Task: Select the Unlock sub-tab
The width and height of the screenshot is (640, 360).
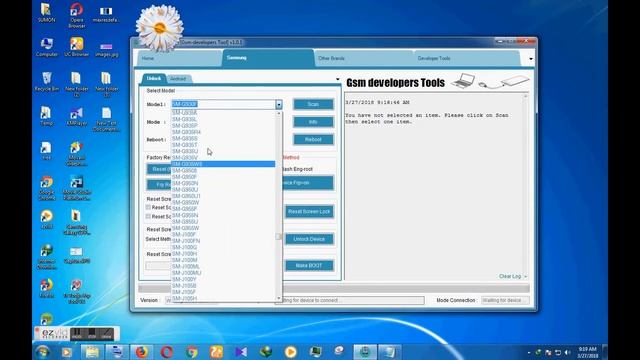Action: point(154,78)
